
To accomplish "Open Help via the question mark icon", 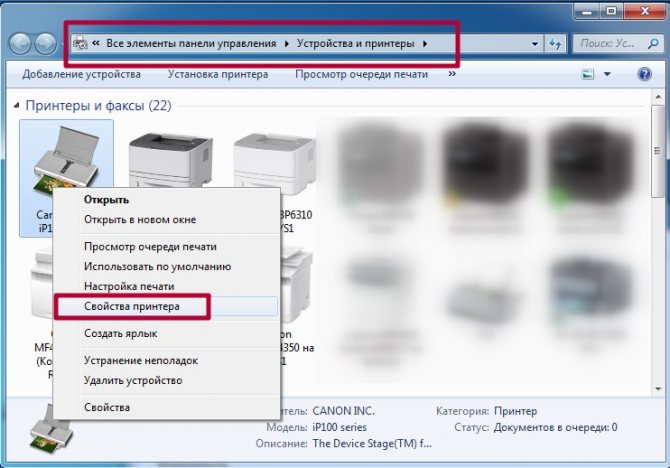I will [x=644, y=74].
